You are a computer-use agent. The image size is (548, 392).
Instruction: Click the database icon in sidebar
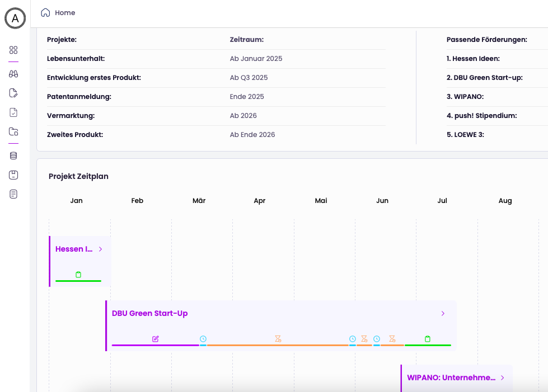pyautogui.click(x=14, y=156)
